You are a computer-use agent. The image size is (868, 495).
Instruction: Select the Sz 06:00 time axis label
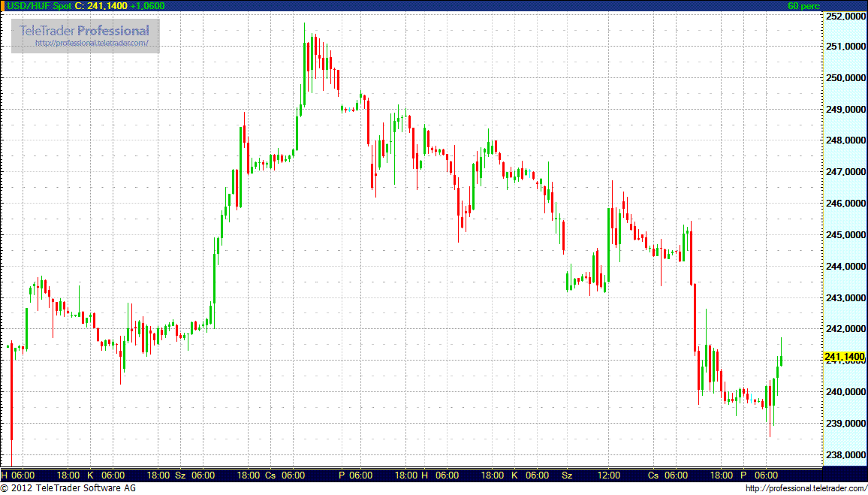point(195,475)
